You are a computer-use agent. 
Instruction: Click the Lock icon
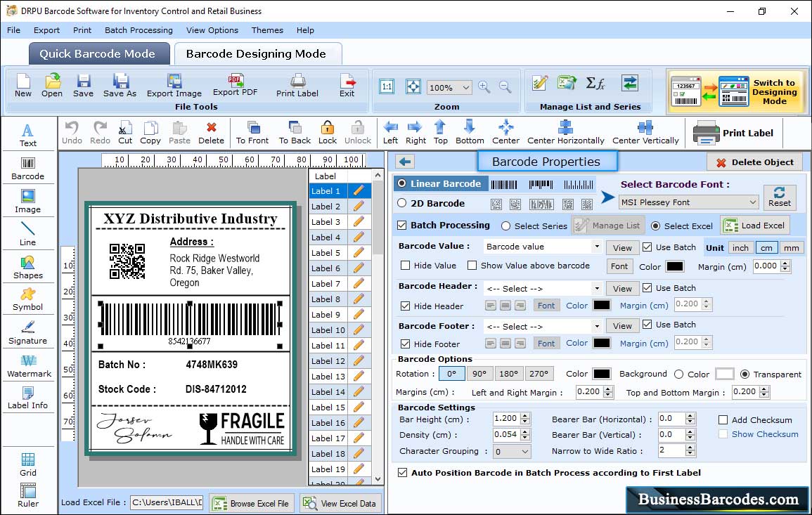(x=328, y=133)
